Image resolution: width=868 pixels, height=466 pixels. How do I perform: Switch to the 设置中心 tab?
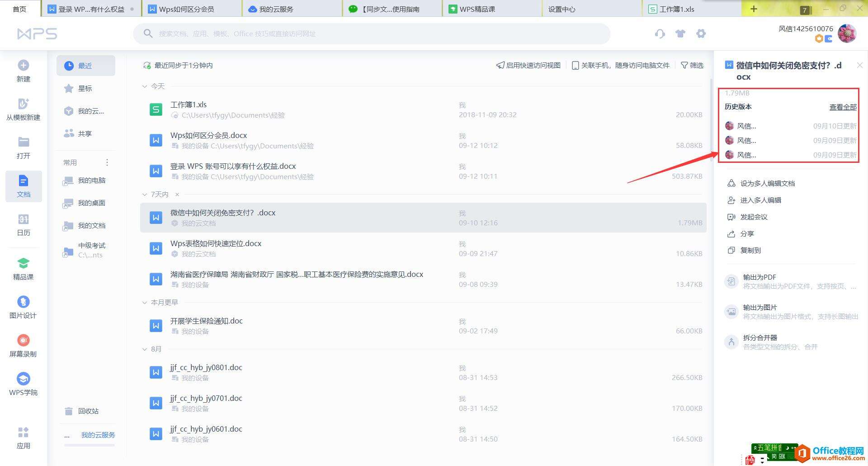point(592,9)
